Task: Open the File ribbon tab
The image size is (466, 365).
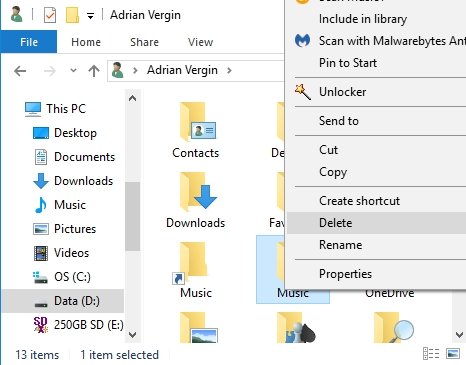Action: [29, 42]
